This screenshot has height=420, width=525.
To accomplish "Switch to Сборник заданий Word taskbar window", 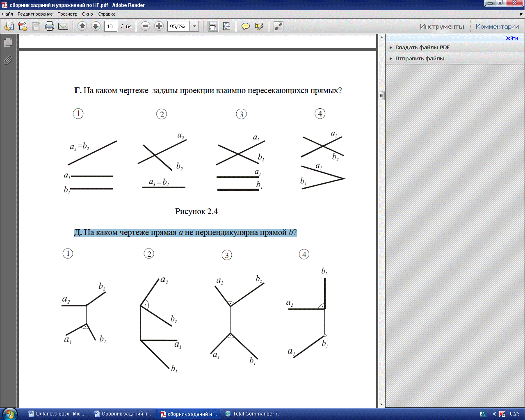I will 122,414.
